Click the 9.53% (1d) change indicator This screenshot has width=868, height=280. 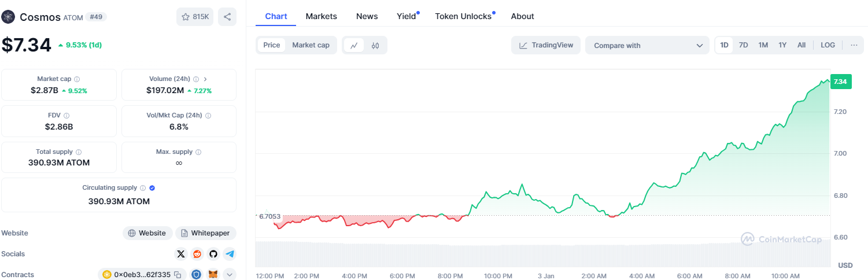(x=80, y=45)
